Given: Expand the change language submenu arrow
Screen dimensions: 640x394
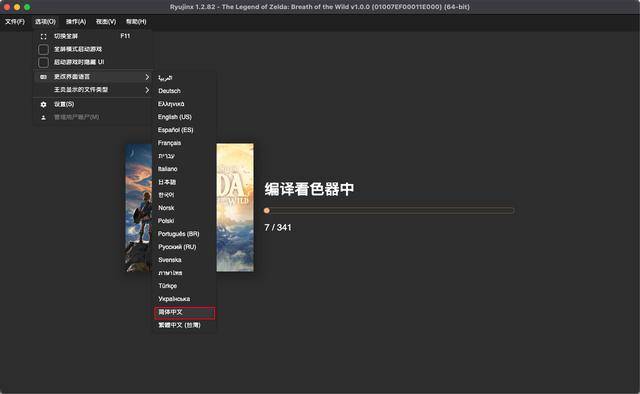Looking at the screenshot, I should (147, 77).
